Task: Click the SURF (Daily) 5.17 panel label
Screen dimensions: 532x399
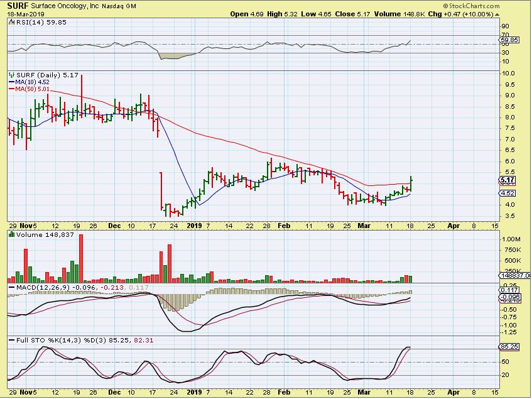Action: (47, 75)
